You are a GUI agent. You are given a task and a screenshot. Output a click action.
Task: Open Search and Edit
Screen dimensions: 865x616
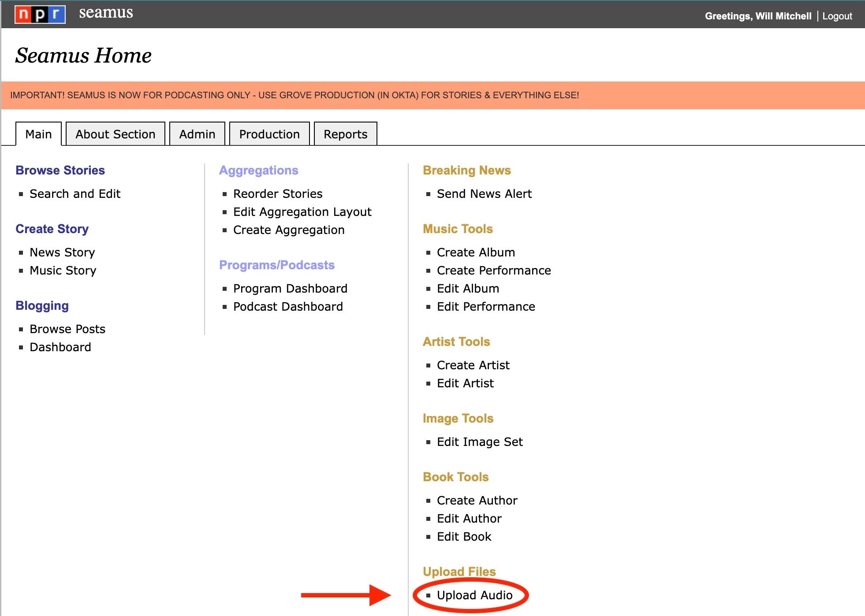click(75, 194)
